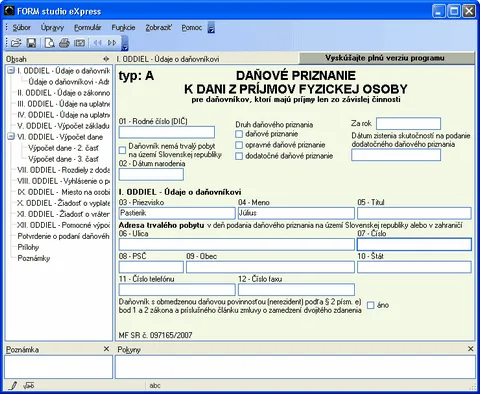Select the Prílohy tree item
Screen dimensions: 480x394
point(28,247)
